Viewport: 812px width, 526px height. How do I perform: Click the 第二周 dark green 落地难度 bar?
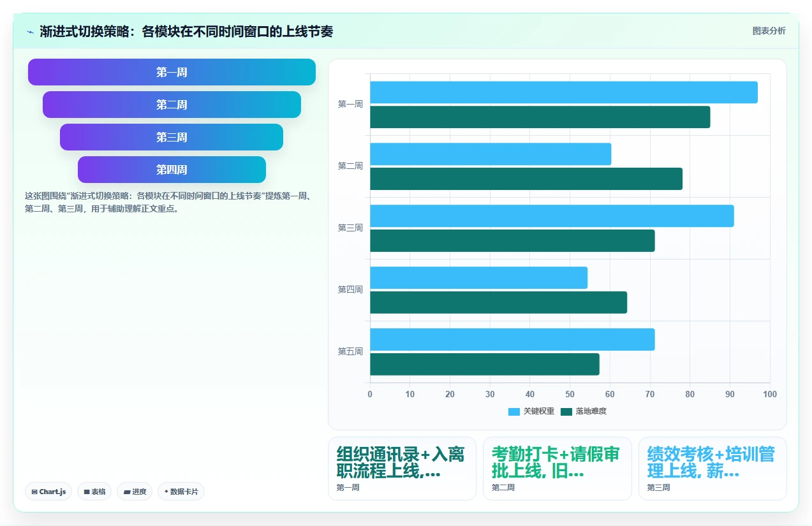point(526,179)
